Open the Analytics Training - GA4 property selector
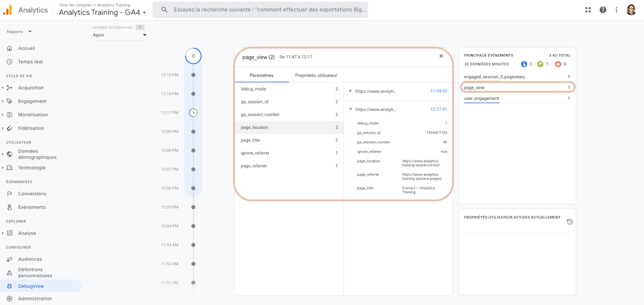The width and height of the screenshot is (644, 305). pyautogui.click(x=102, y=12)
